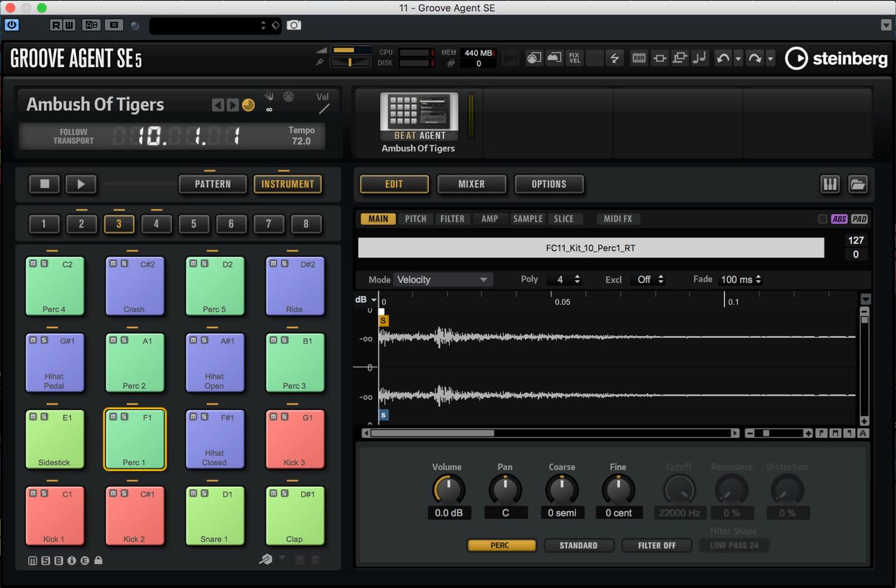Click the Volume knob
Viewport: 896px width, 588px height.
447,490
